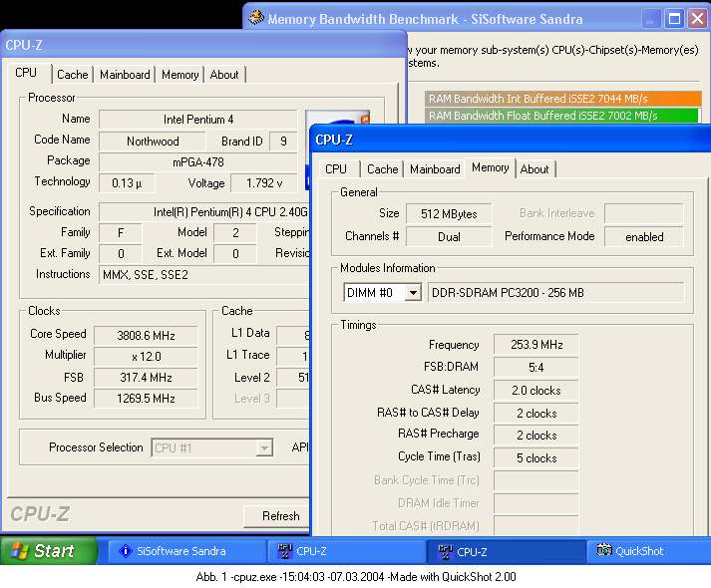The height and width of the screenshot is (588, 711).
Task: Click the FSB 317.4 MHz field
Action: coord(146,378)
